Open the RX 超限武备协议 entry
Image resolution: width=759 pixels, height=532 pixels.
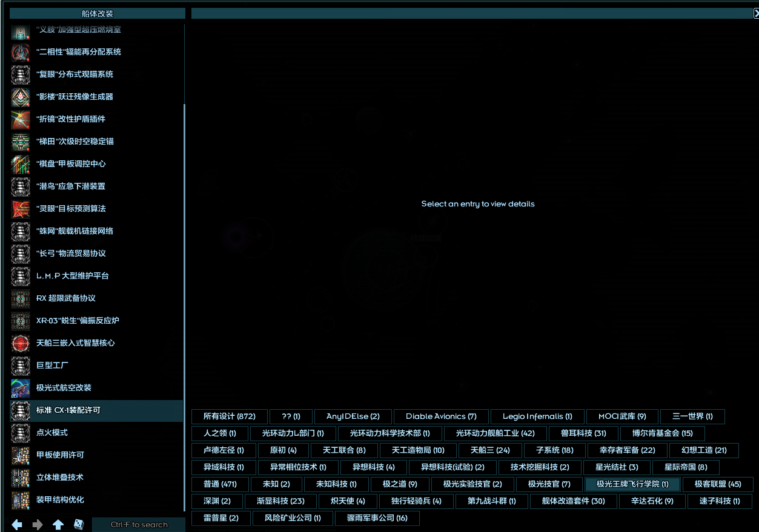[x=65, y=298]
